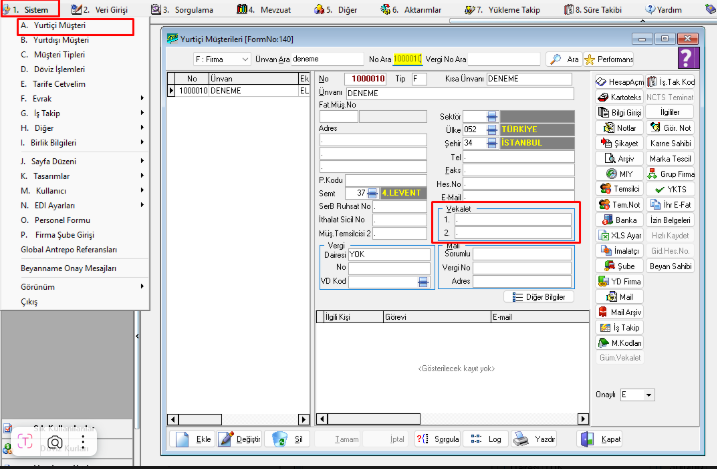
Task: Click the Yazdır printer button
Action: coord(535,439)
